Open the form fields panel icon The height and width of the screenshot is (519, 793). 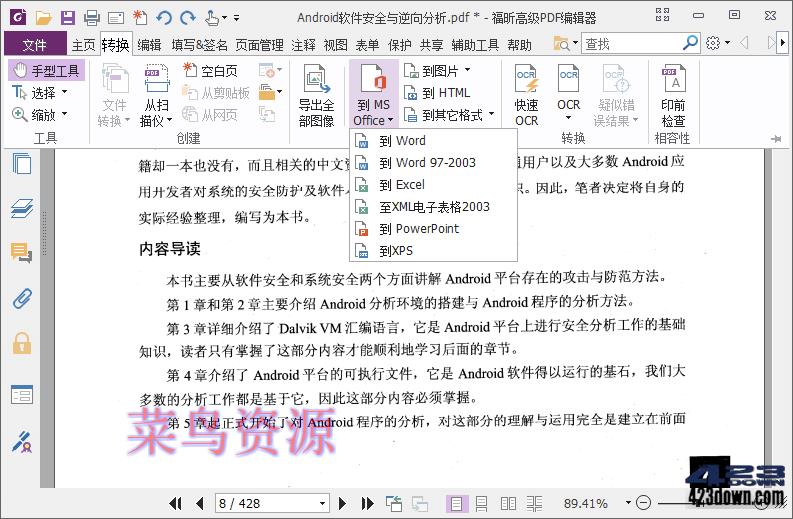[x=22, y=395]
